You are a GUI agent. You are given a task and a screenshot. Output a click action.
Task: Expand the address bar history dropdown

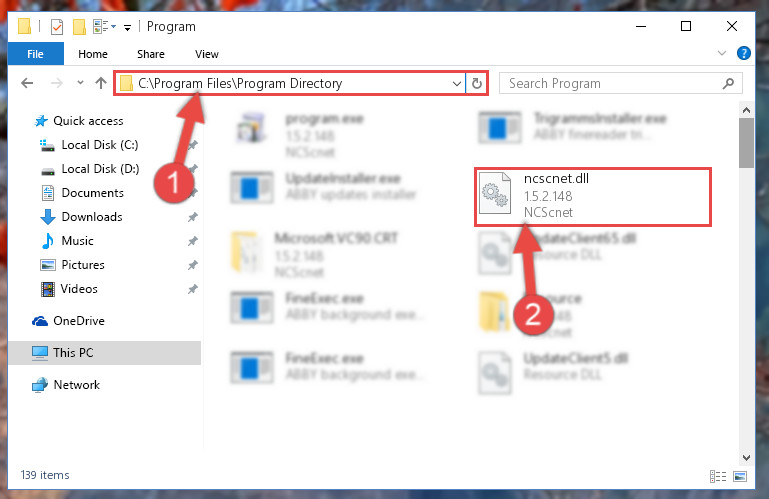click(457, 83)
